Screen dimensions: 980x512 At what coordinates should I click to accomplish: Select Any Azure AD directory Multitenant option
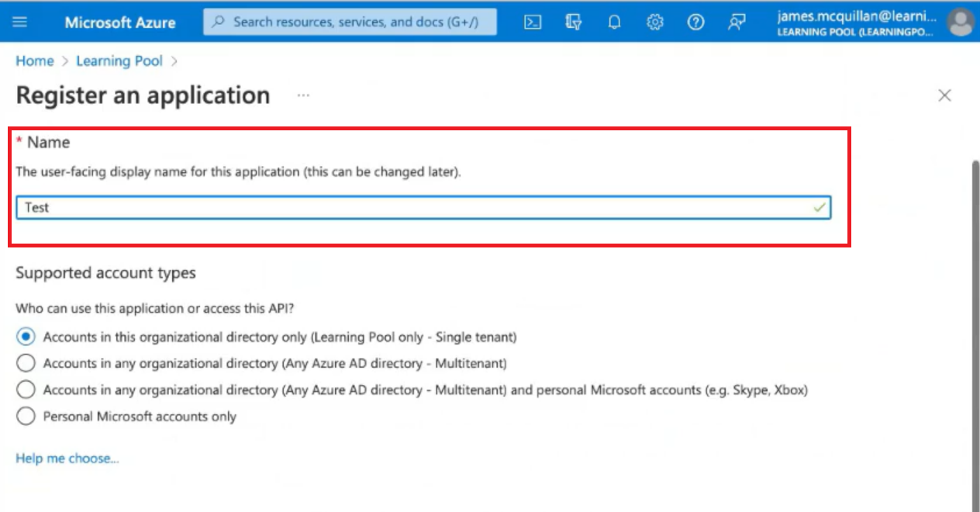pyautogui.click(x=26, y=363)
